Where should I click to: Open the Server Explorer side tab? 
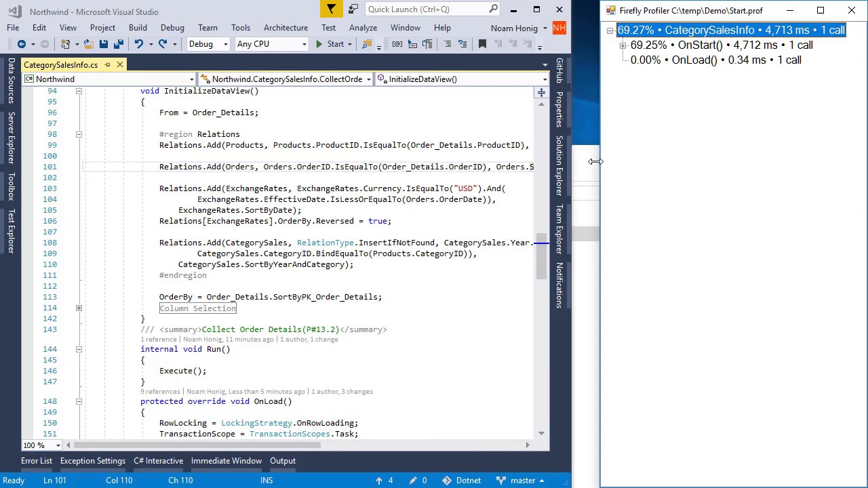12,138
